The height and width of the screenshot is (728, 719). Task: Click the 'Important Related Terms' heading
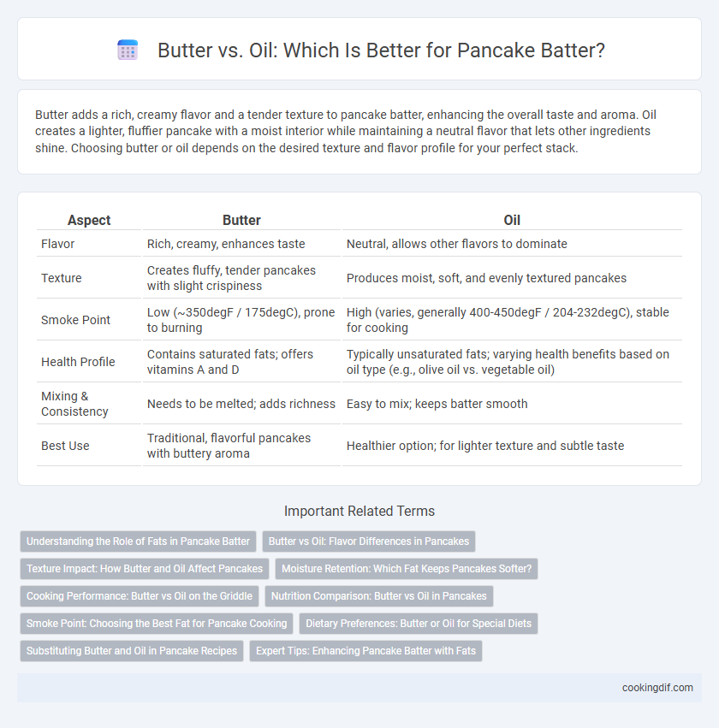coord(359,512)
